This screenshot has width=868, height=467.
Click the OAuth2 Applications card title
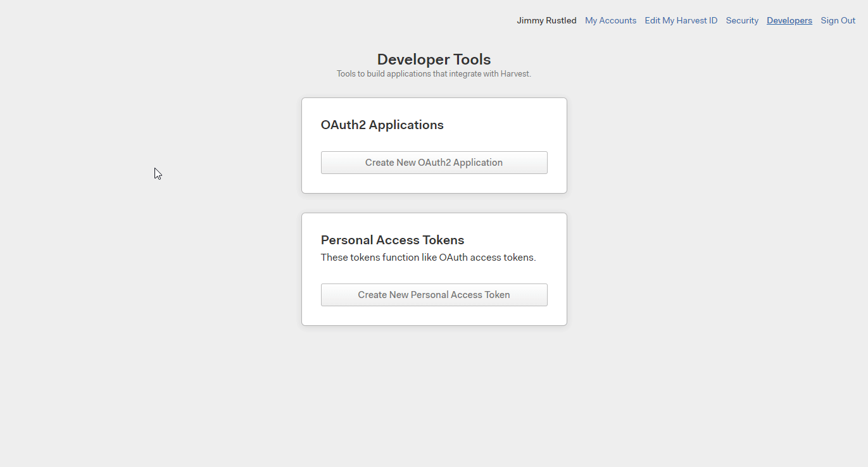[x=382, y=125]
